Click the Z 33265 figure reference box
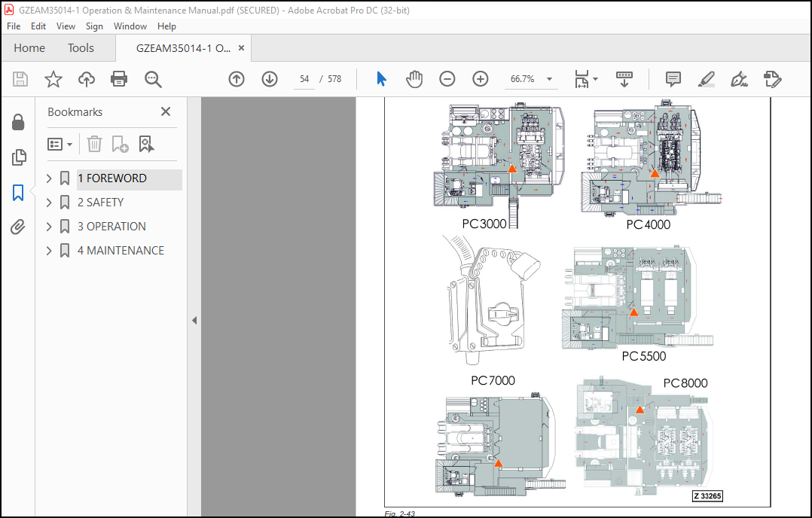812x518 pixels. 707,496
